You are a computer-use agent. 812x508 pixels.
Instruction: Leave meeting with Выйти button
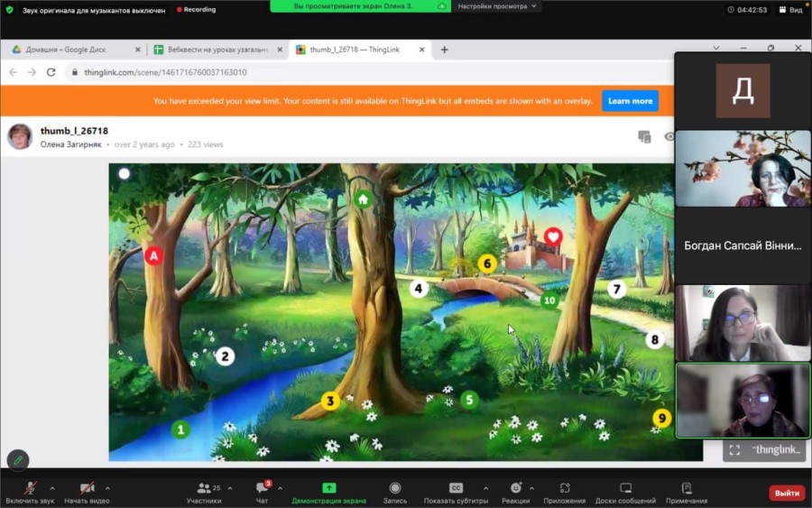pos(787,493)
